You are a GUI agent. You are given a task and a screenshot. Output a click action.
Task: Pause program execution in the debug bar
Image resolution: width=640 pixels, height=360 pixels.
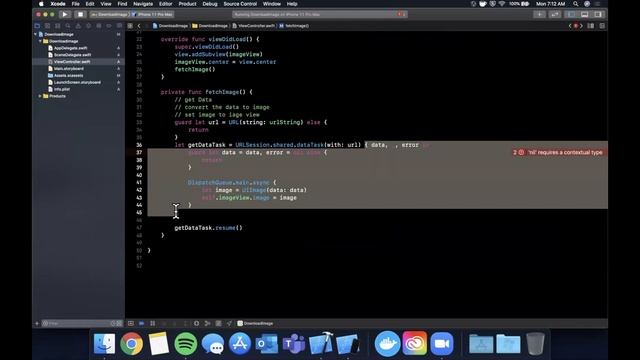click(153, 323)
